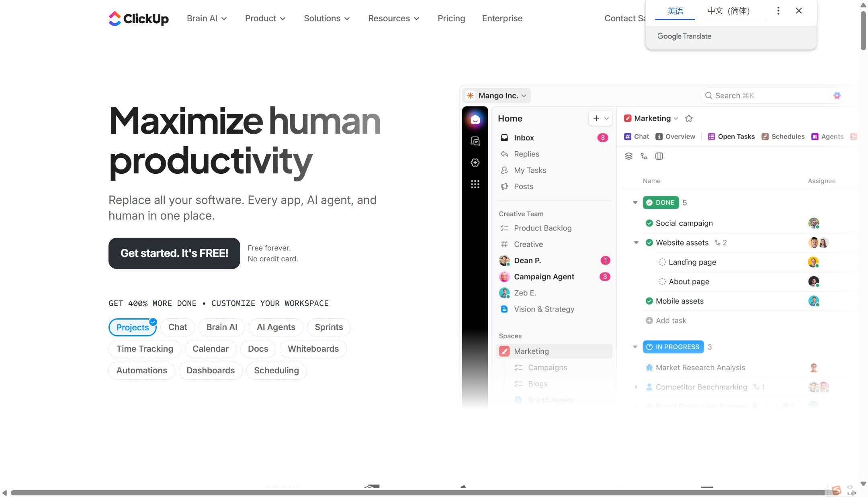Toggle the Landing page task status circle
868x497 pixels.
tap(662, 262)
